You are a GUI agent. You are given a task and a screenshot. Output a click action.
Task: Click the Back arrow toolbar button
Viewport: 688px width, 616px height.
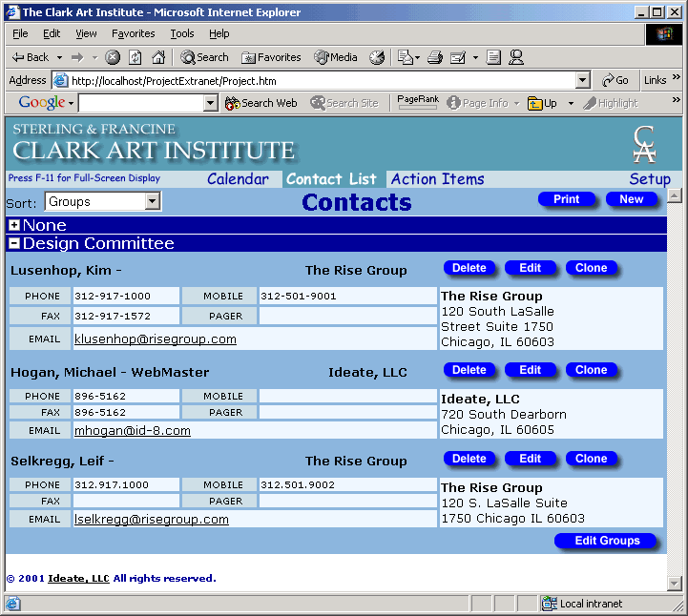[30, 57]
